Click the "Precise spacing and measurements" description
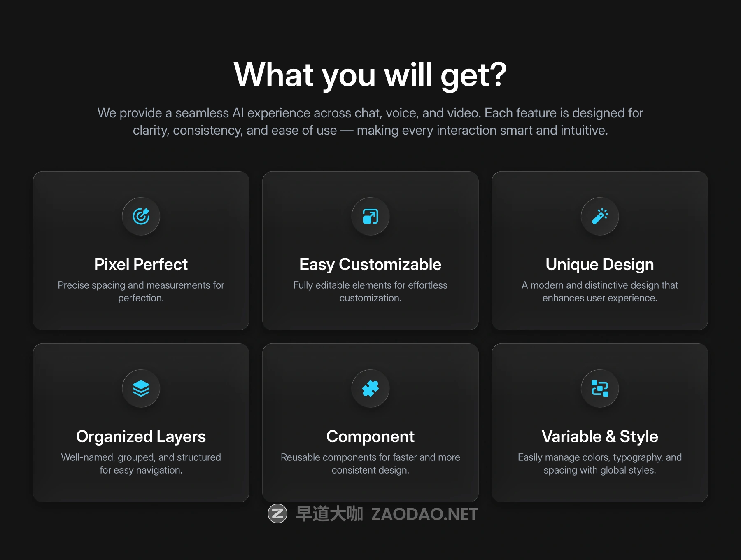The width and height of the screenshot is (741, 560). coord(141,291)
